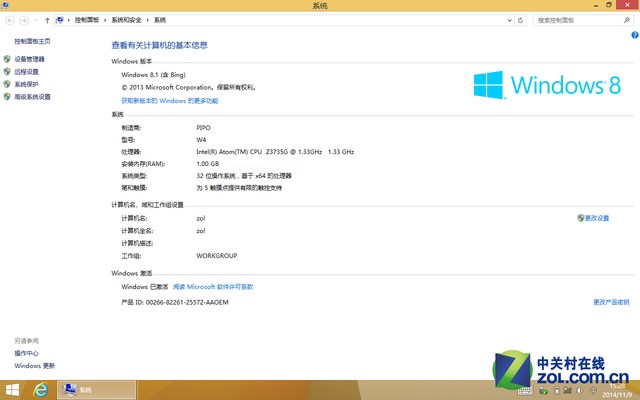Click the volume speaker tray icon
640x400 pixels.
[x=579, y=391]
